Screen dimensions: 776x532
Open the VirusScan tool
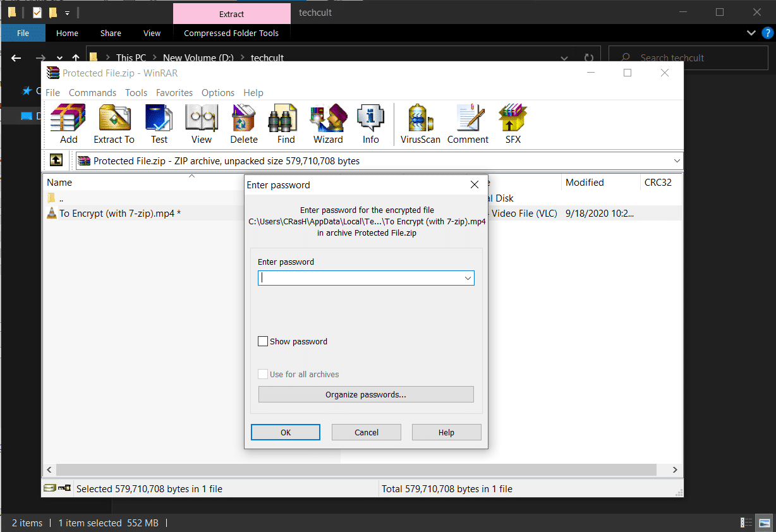(420, 124)
